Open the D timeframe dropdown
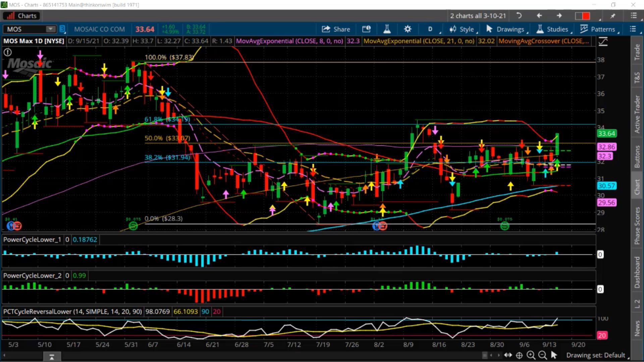 coord(430,29)
